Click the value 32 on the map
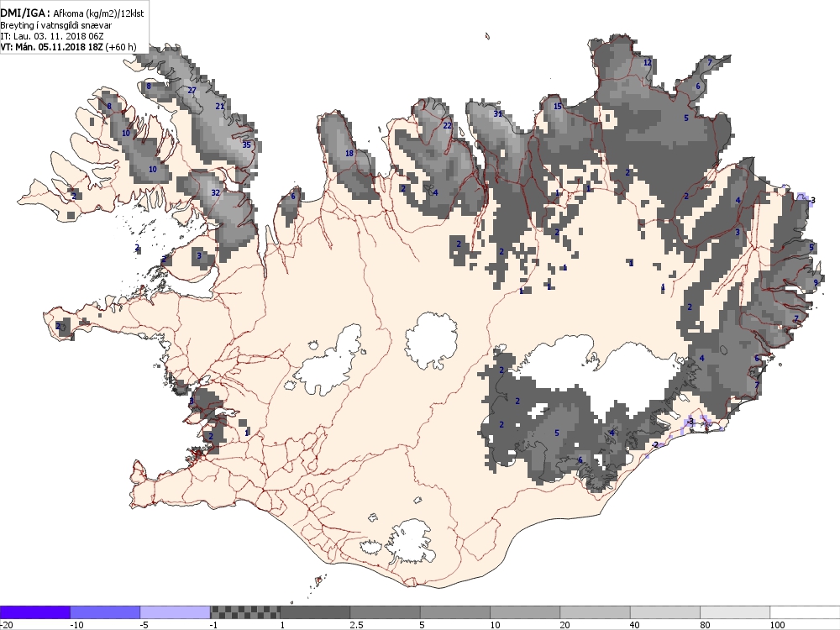The width and height of the screenshot is (840, 630). click(x=215, y=193)
